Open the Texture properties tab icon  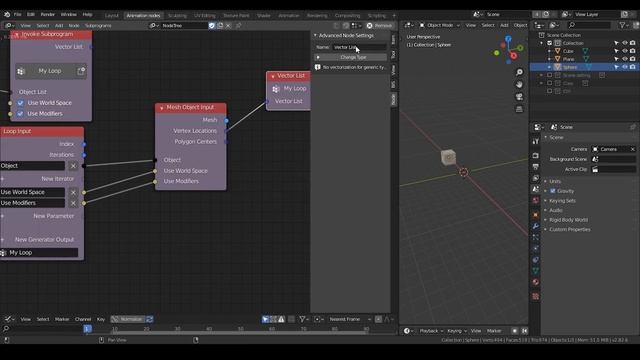(x=536, y=296)
